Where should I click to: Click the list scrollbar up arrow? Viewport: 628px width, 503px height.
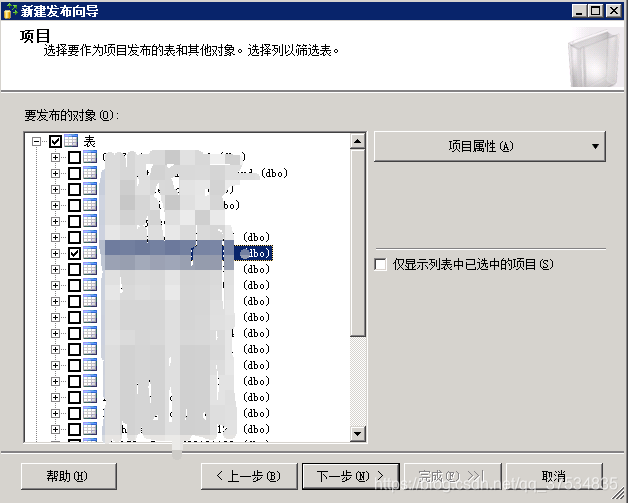[x=357, y=141]
